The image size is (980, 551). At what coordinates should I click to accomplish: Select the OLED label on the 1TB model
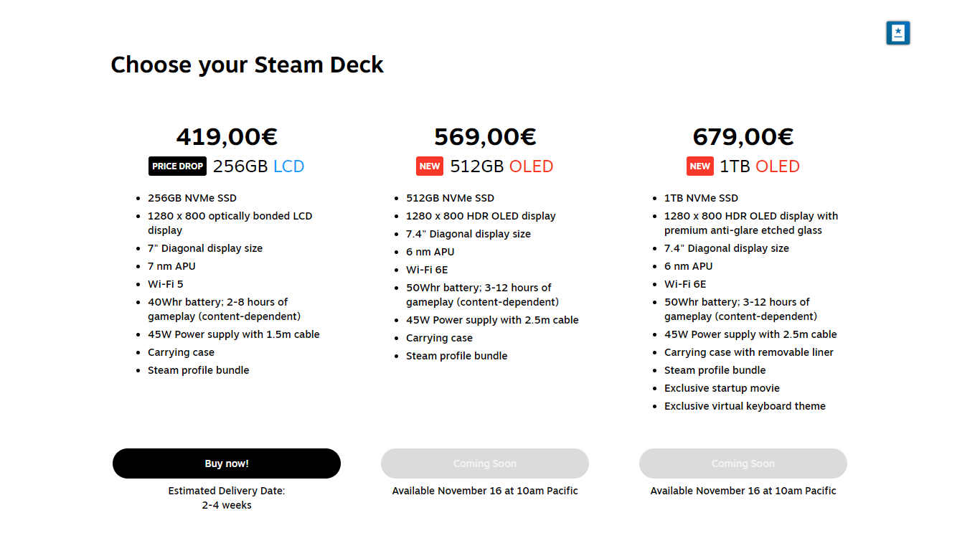[x=778, y=166]
